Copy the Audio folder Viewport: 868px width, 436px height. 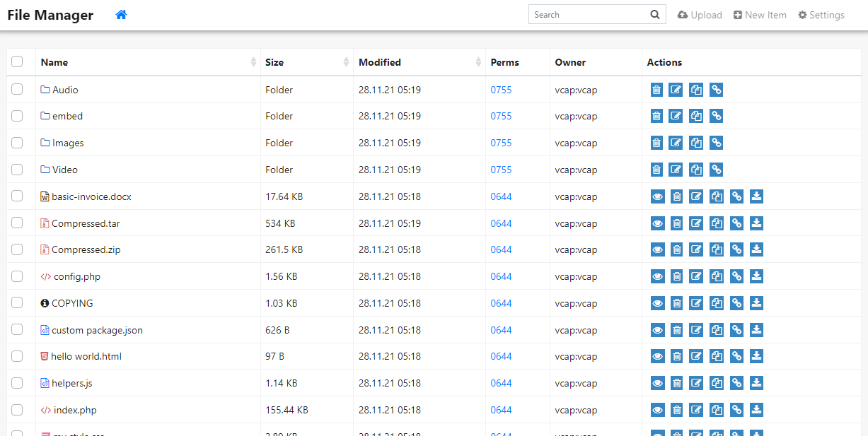[x=696, y=90]
